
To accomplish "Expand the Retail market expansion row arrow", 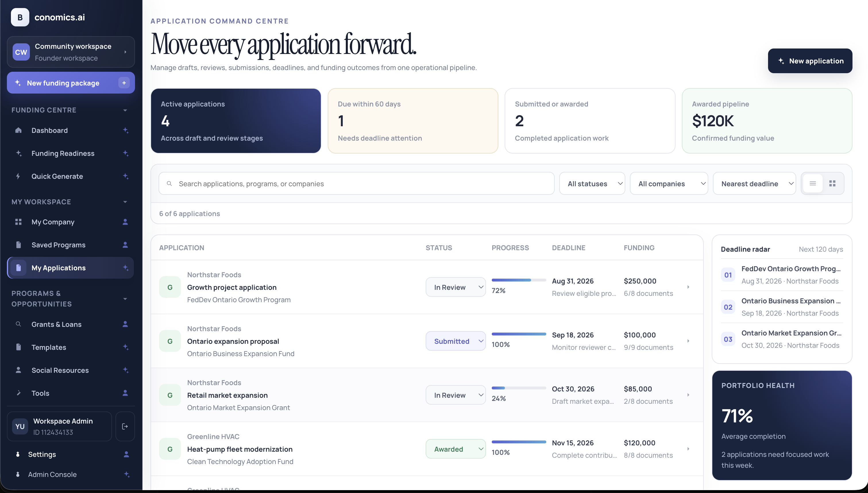I will pos(688,395).
